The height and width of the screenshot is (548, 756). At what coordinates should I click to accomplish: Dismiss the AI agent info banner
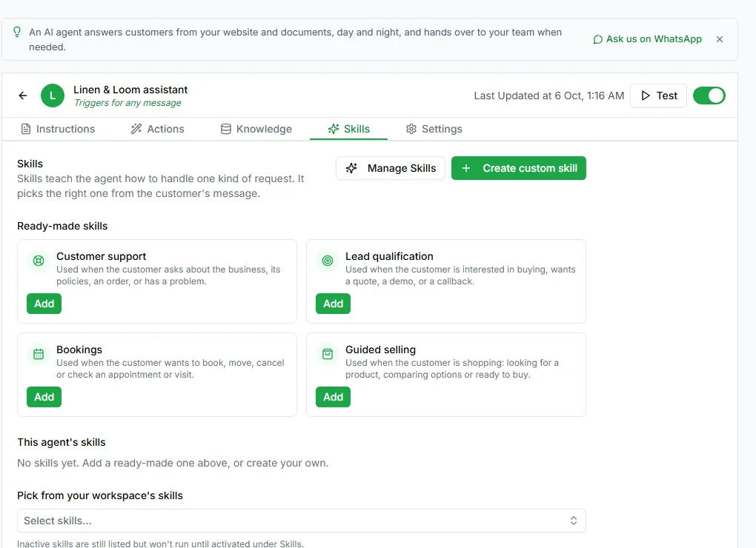tap(720, 39)
